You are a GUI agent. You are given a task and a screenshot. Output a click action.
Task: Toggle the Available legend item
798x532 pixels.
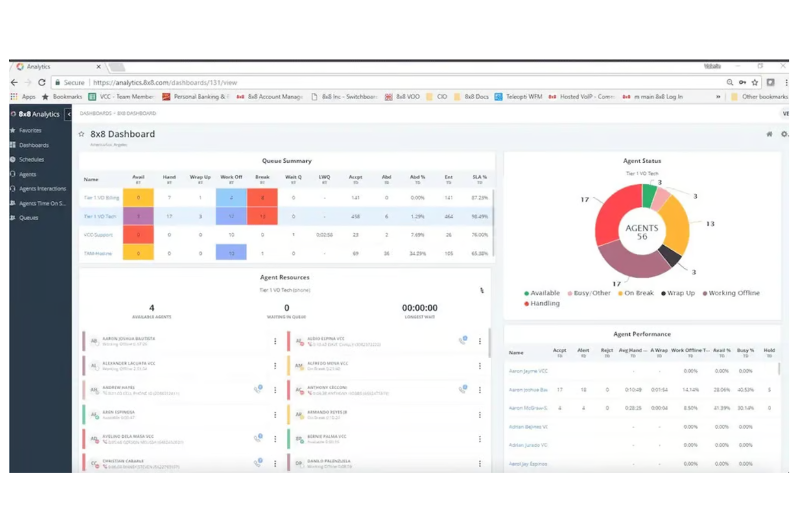[x=542, y=293]
